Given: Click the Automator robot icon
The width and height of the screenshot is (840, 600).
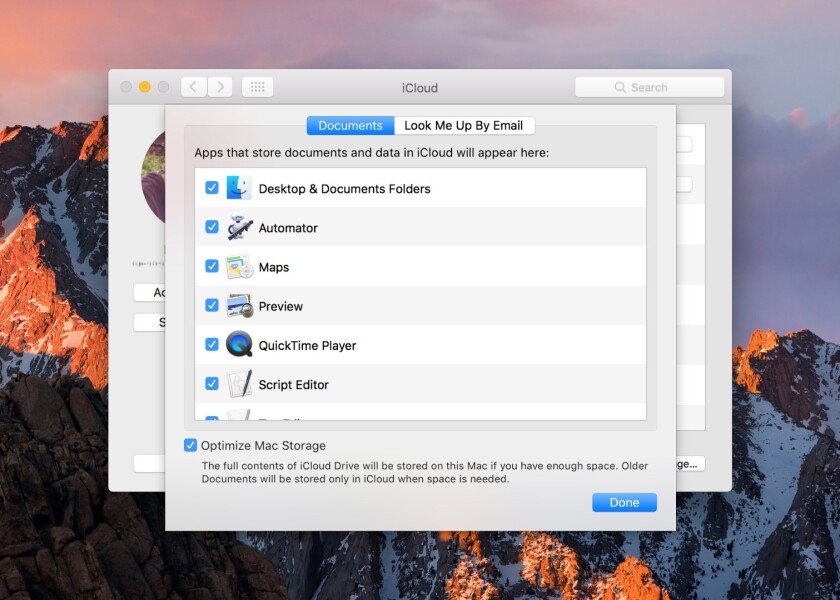Looking at the screenshot, I should click(239, 228).
